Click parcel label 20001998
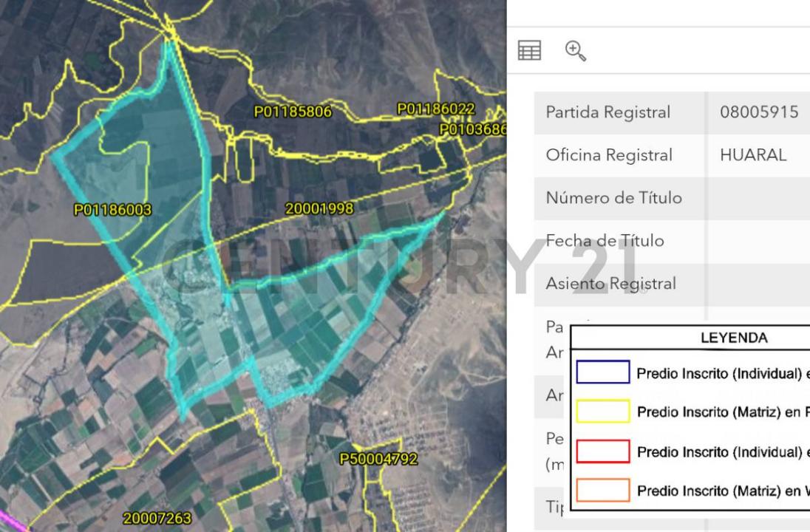The width and height of the screenshot is (810, 532). tap(319, 209)
